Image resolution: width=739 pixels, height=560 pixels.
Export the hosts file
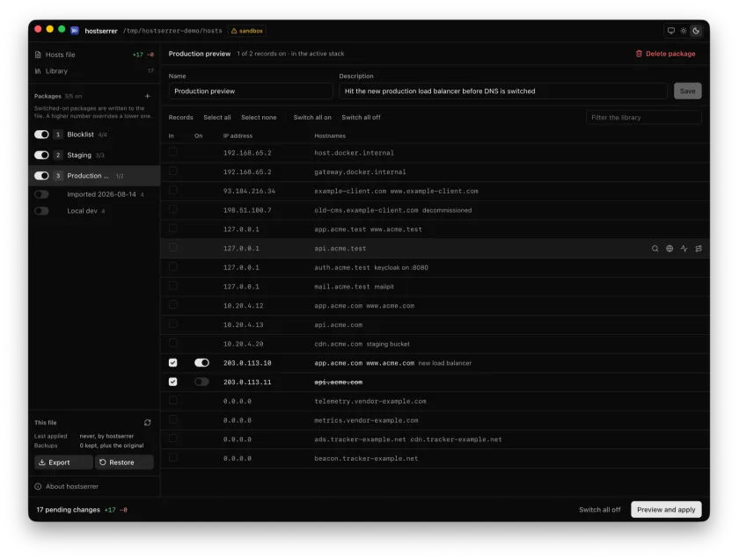(x=63, y=462)
